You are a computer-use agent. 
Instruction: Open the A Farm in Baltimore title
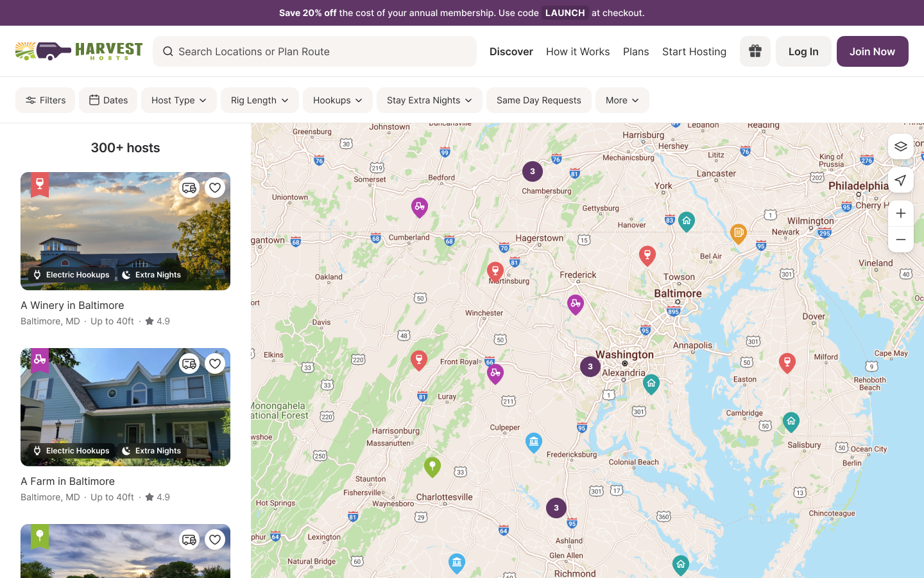(67, 481)
